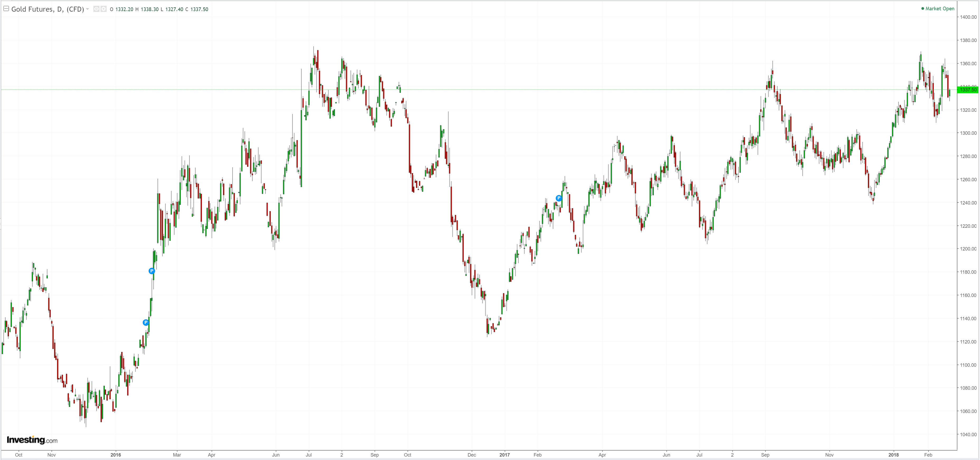This screenshot has width=980, height=460.
Task: Click the green Market Open status indicator
Action: (938, 8)
